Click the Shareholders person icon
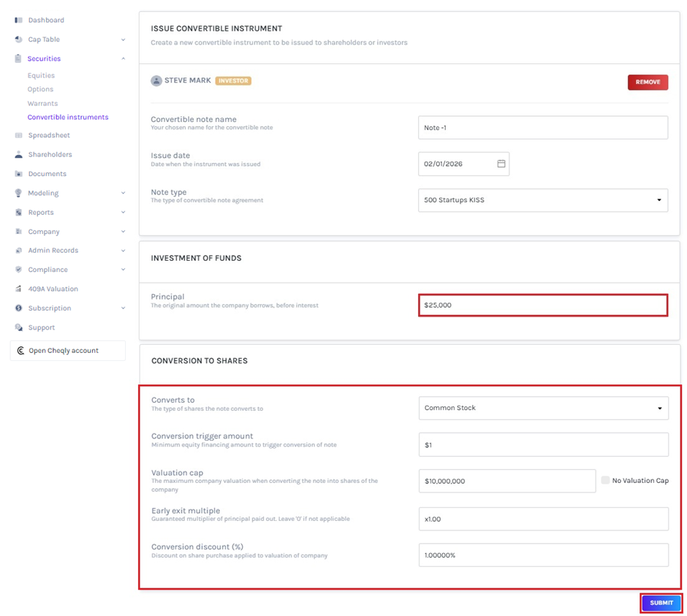 (x=18, y=155)
